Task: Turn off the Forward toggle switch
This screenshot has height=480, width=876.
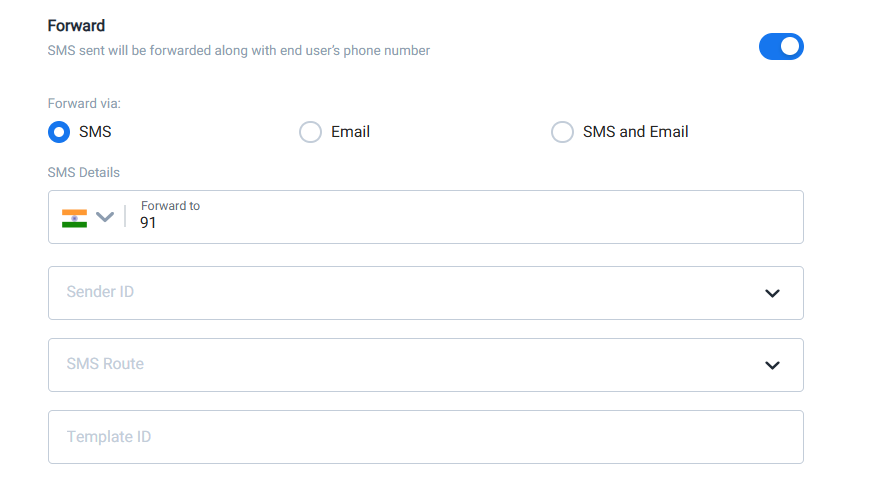Action: [x=781, y=46]
